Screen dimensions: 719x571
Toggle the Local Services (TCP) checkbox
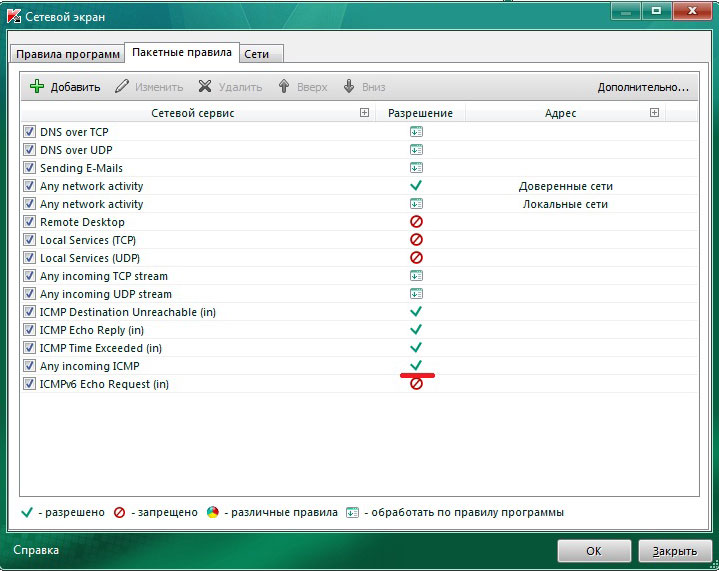pos(29,240)
